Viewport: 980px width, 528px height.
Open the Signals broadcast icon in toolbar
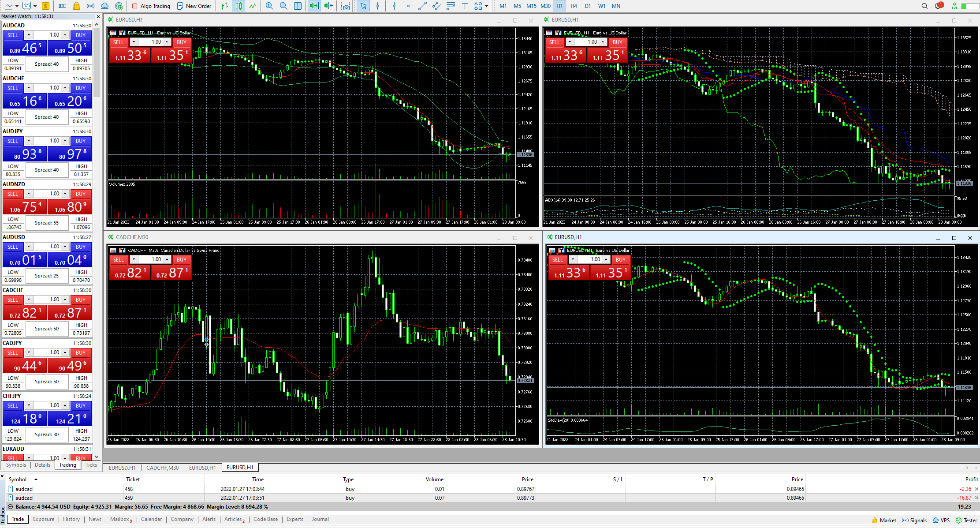[x=90, y=6]
